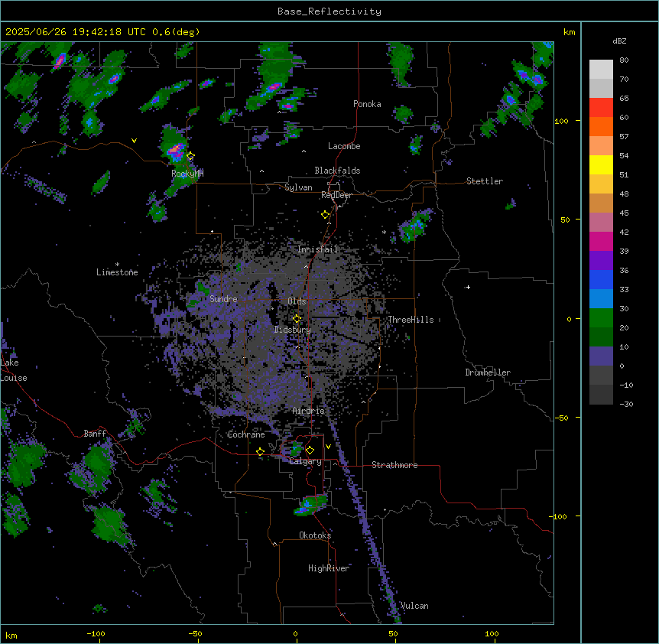
Task: Select the RedDeer city label
Action: pyautogui.click(x=336, y=195)
